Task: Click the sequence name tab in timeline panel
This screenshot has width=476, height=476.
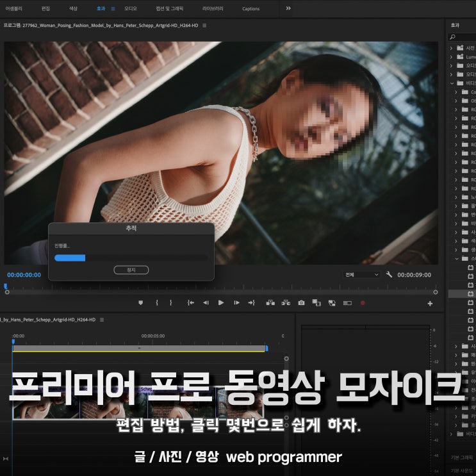Action: pos(47,320)
